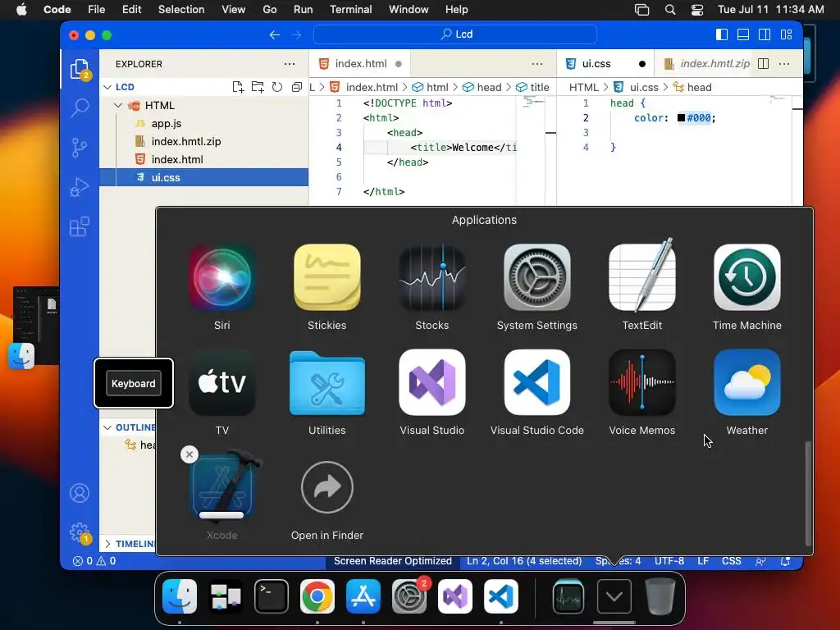This screenshot has width=840, height=630.
Task: Click the Lcd command center search box
Action: tap(455, 34)
